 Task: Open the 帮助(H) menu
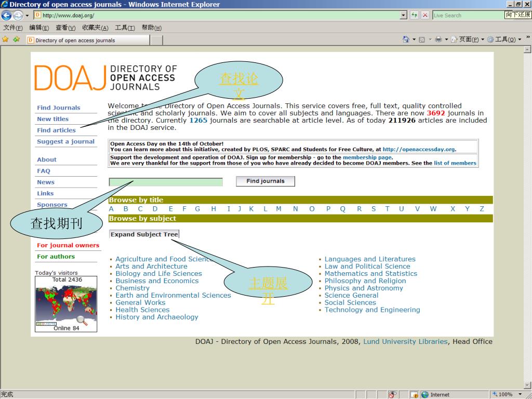coord(152,28)
